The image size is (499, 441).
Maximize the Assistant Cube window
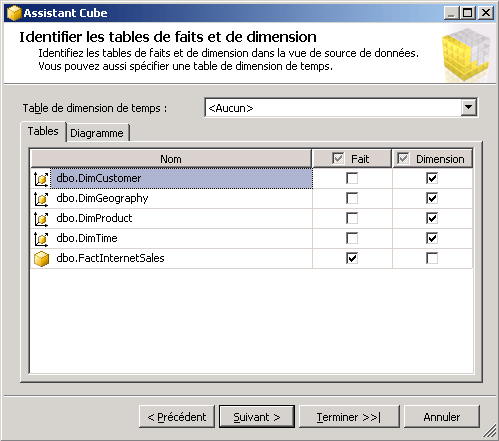468,13
